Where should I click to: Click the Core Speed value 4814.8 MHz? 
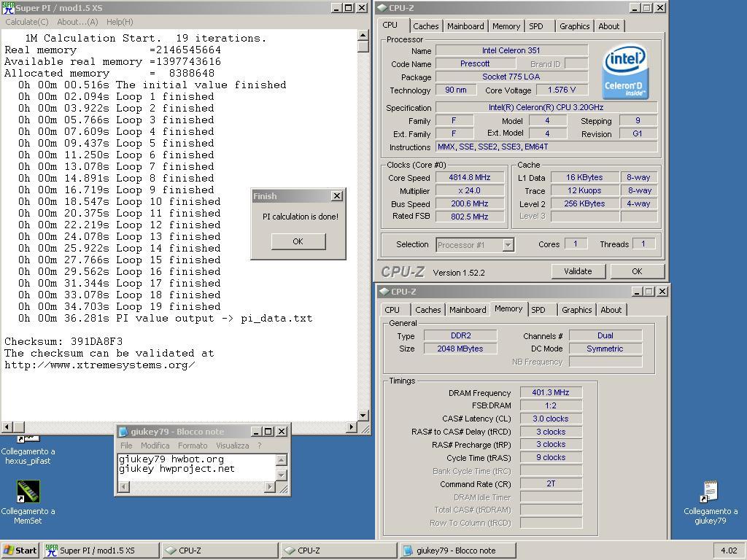(x=469, y=178)
